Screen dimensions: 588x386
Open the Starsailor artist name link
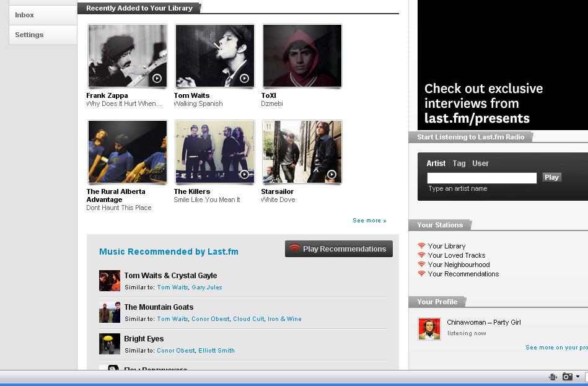(x=277, y=191)
